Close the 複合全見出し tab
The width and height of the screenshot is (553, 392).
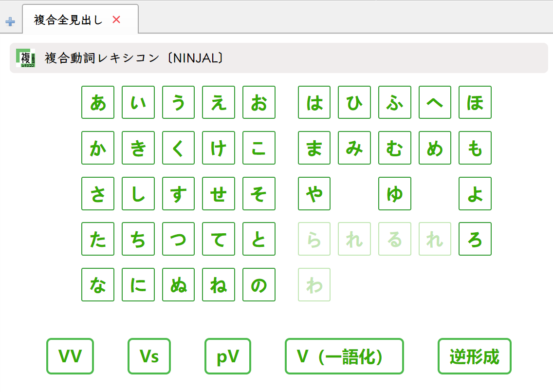click(116, 19)
